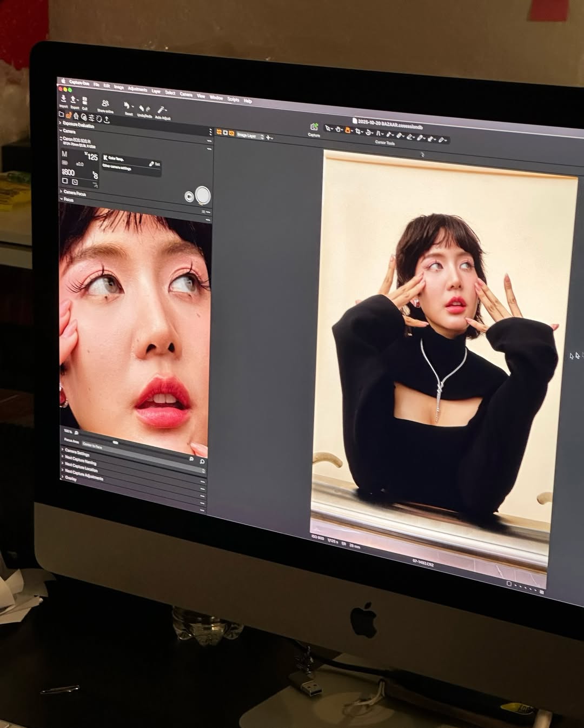
Task: Click the Auto Adjust wand icon
Action: [162, 110]
